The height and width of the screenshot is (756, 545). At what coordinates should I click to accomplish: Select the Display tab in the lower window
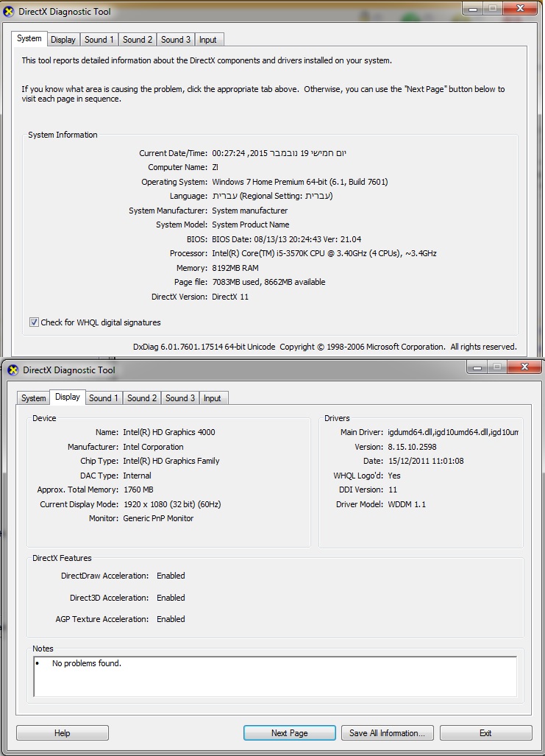coord(68,397)
